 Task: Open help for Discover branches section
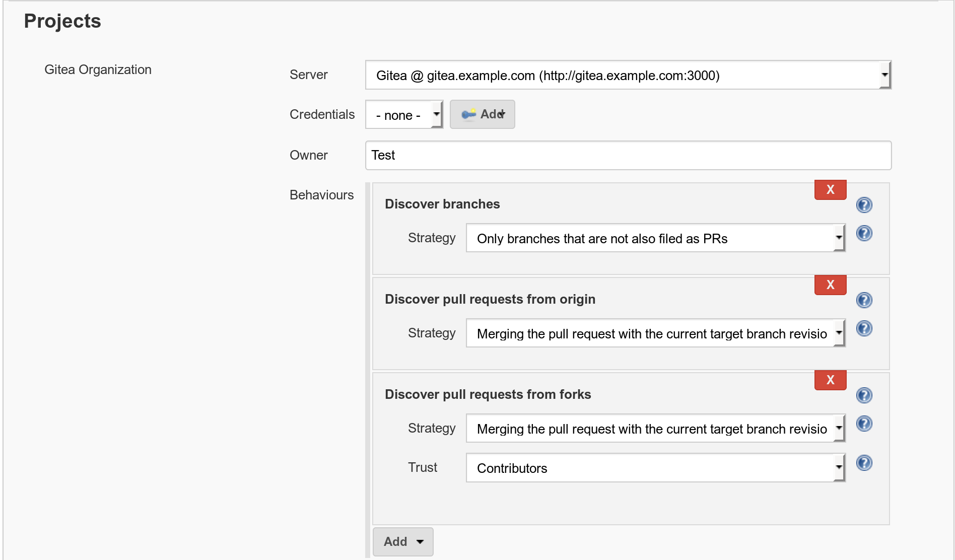coord(864,205)
